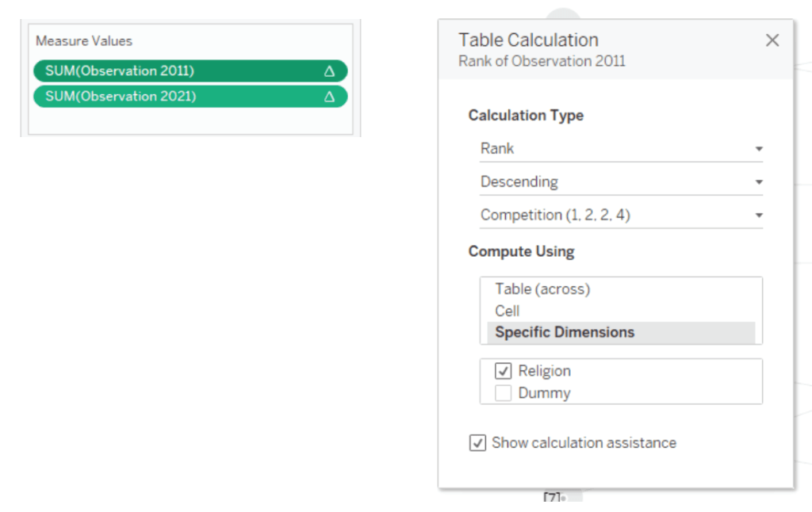Screen dimensions: 812x512
Task: Select the Specific Dimensions option
Action: tap(565, 332)
